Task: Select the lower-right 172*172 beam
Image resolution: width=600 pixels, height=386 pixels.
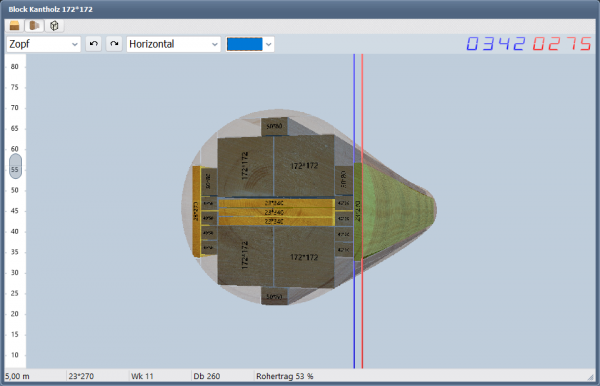Action: pos(304,257)
